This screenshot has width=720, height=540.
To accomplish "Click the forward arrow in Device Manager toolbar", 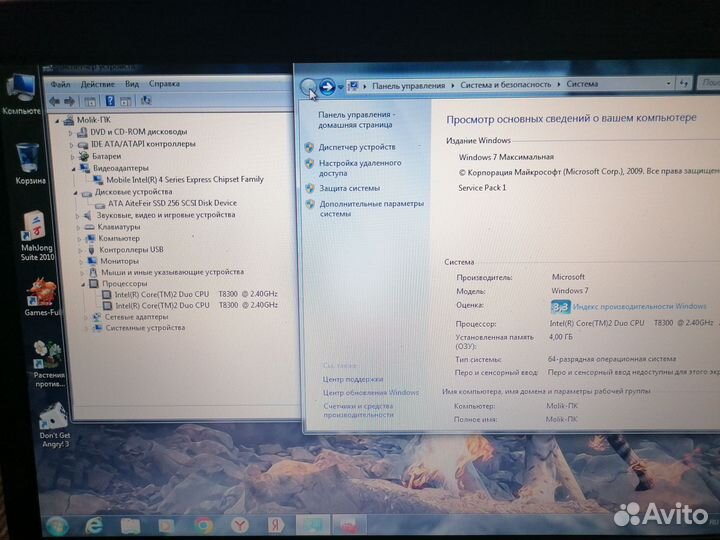I will (x=69, y=101).
